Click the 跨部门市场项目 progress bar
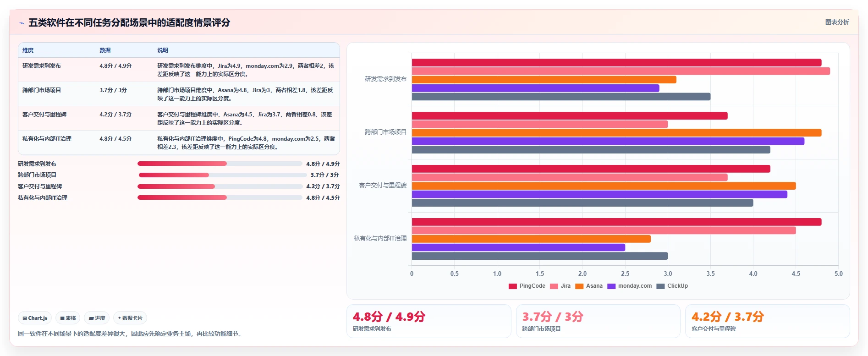868x356 pixels. (223, 175)
